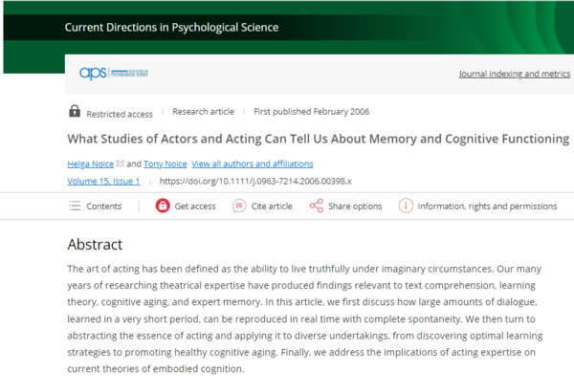This screenshot has width=574, height=392.
Task: Click the First published February 2006 text
Action: 308,112
